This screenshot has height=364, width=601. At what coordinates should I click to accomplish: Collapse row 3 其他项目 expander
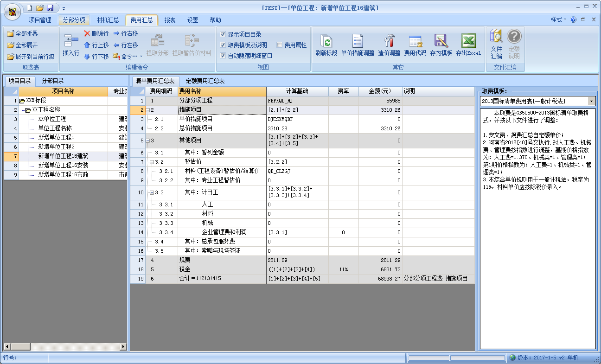(147, 140)
